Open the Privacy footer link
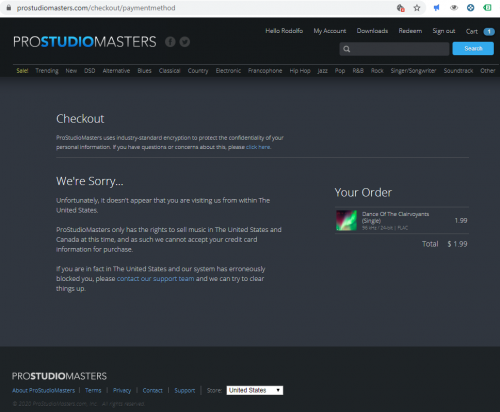 pyautogui.click(x=122, y=390)
